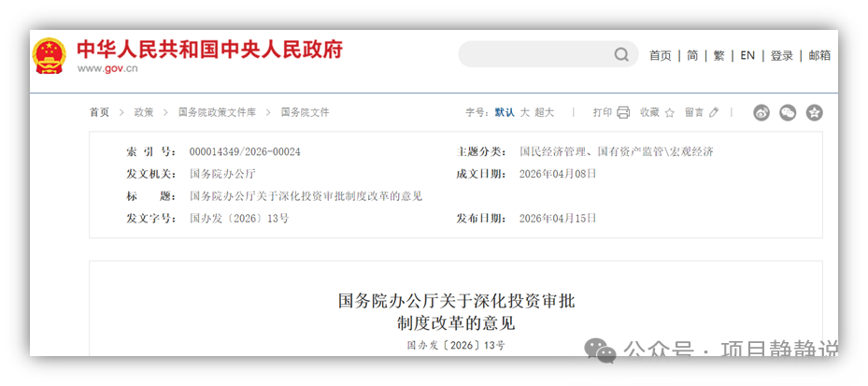Click the 发文字号 value 国办发〔2026〕13号 in the table
The width and height of the screenshot is (868, 386).
[239, 218]
